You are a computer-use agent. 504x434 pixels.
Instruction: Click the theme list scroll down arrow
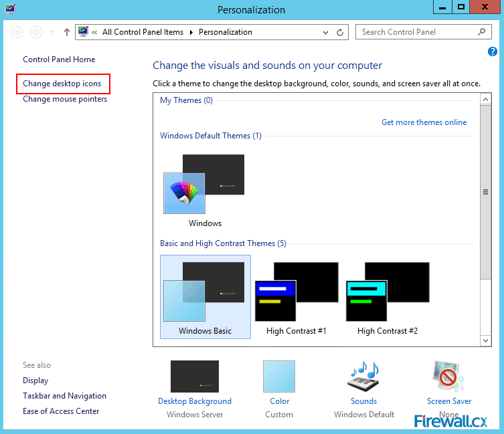point(486,340)
